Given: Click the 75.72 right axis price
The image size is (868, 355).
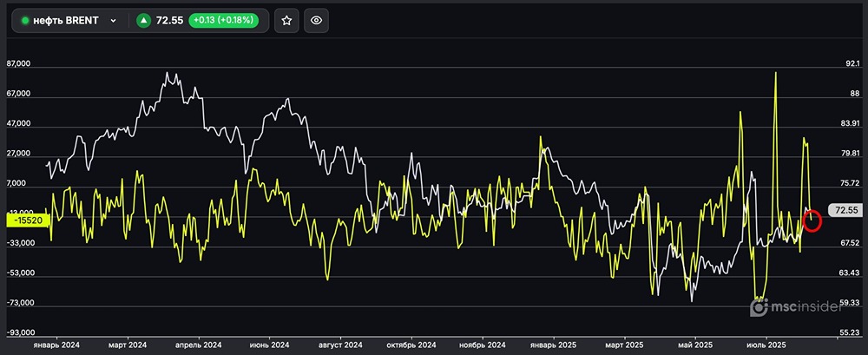Looking at the screenshot, I should point(849,183).
